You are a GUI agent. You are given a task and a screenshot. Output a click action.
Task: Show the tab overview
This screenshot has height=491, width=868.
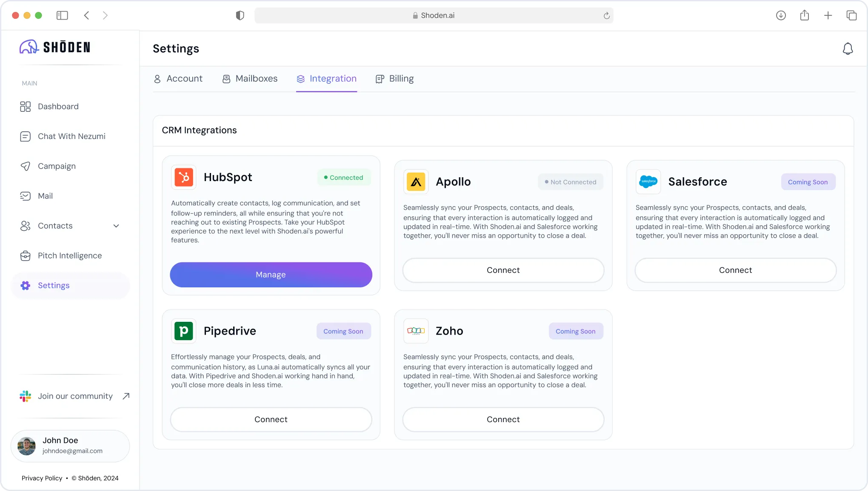[851, 15]
